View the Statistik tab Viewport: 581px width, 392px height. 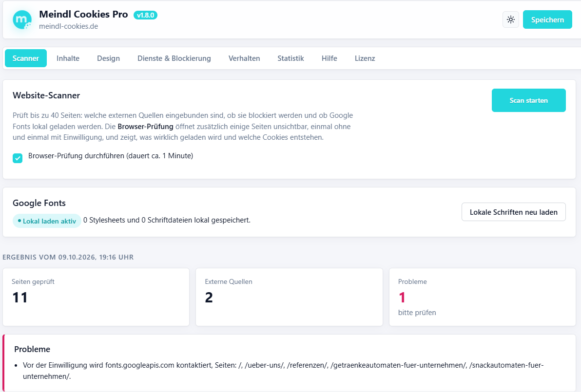point(290,58)
